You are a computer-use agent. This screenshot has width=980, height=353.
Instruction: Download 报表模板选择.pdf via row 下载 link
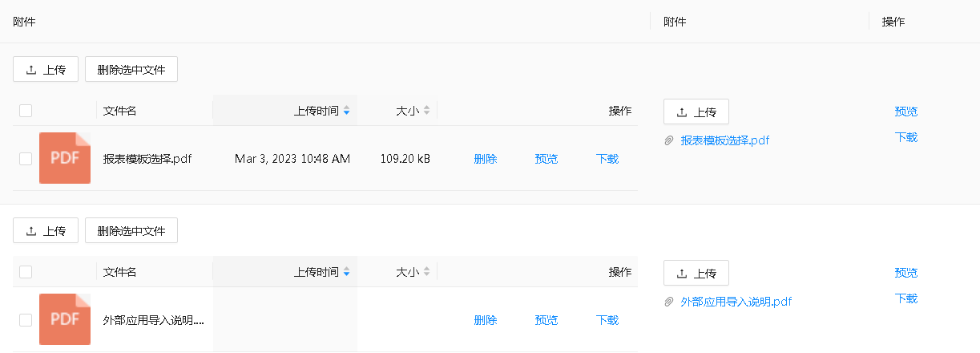point(607,159)
